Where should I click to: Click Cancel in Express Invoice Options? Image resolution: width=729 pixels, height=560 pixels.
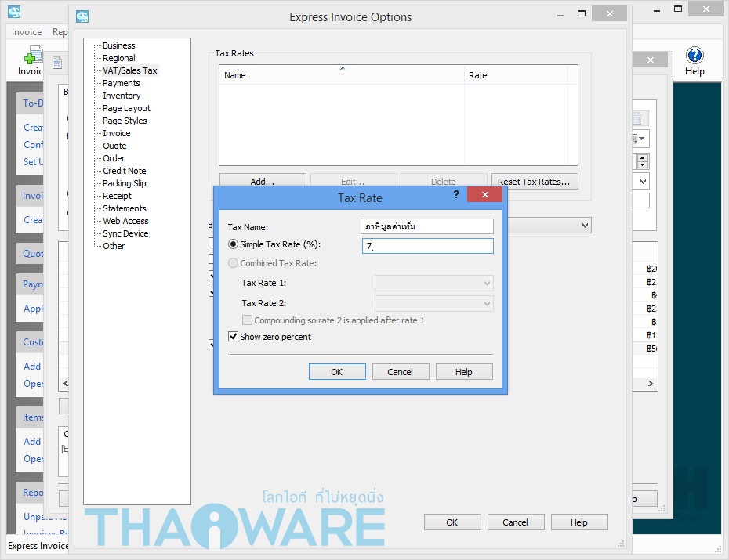(516, 522)
